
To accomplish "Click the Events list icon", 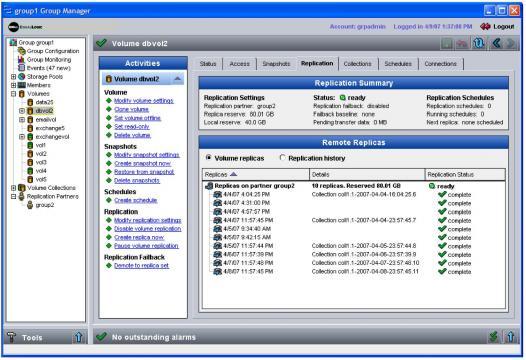I will click(x=21, y=68).
